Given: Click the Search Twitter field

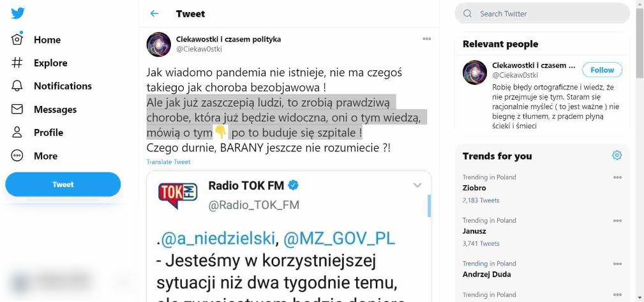Looking at the screenshot, I should coord(542,13).
